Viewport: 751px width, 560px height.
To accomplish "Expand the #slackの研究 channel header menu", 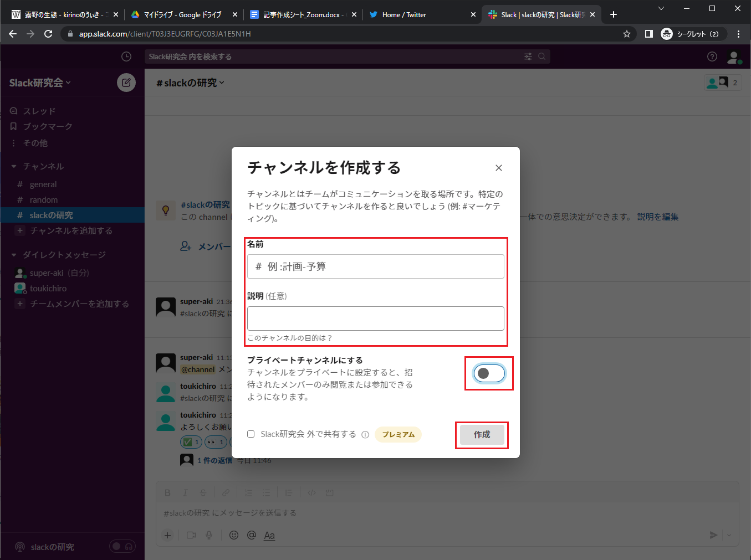I will click(190, 83).
